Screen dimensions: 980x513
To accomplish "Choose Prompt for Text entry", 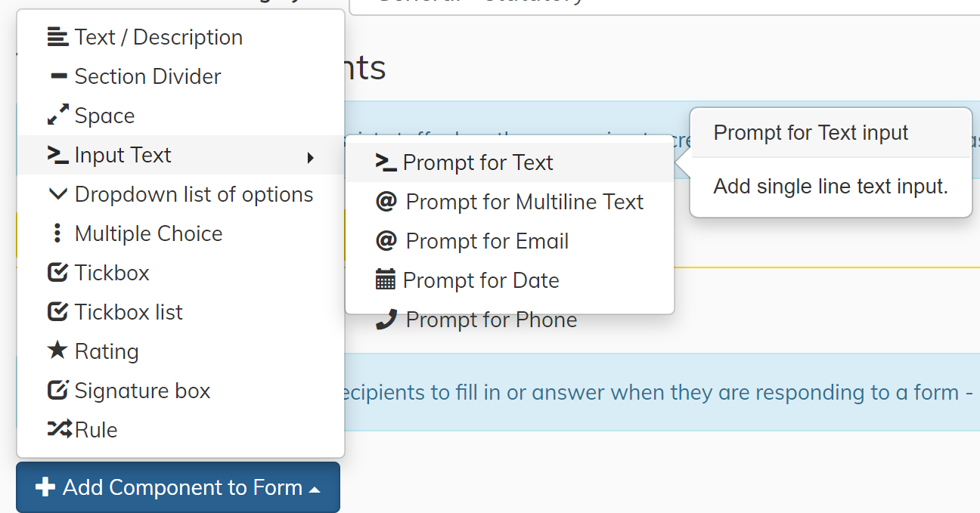I will pos(478,162).
